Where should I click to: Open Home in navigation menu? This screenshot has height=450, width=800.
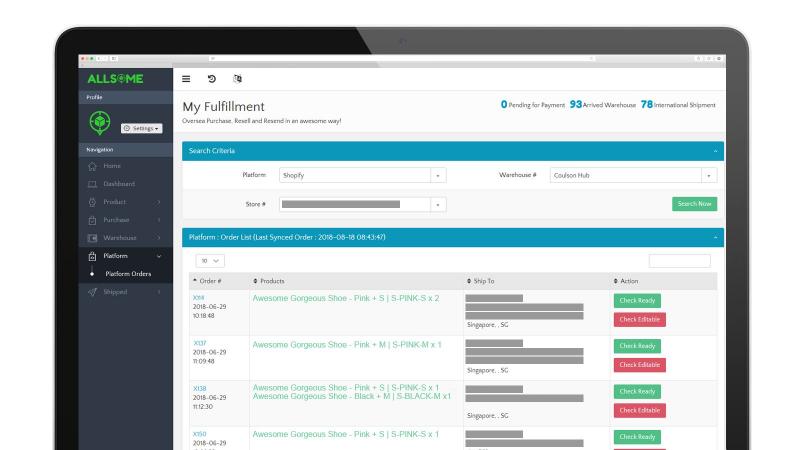tap(112, 166)
